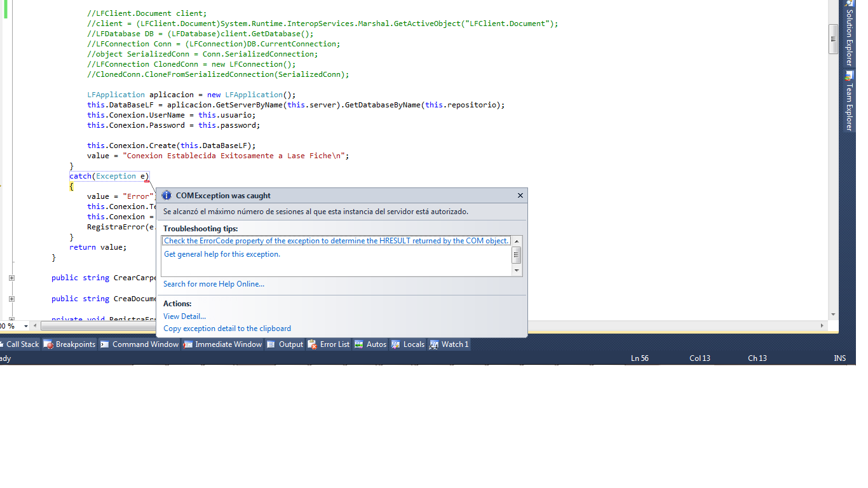Close the COMException was caught popup
Image resolution: width=868 pixels, height=488 pixels.
pos(520,196)
